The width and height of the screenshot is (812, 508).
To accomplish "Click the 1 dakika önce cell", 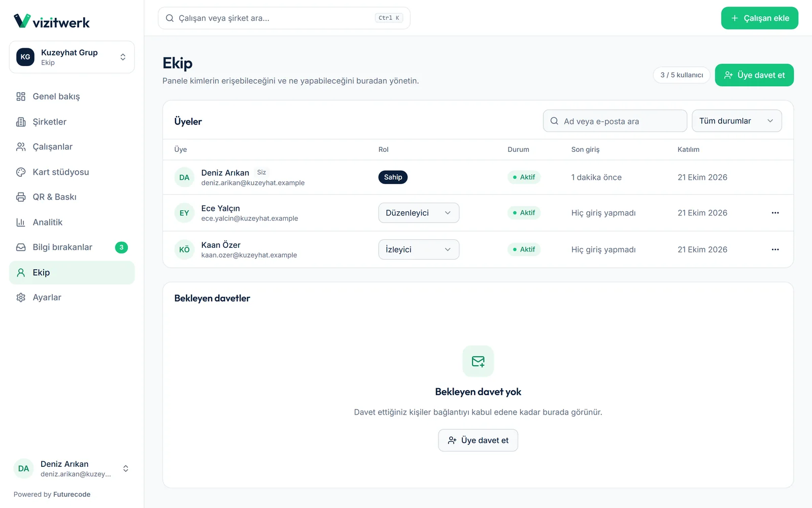I will (596, 177).
